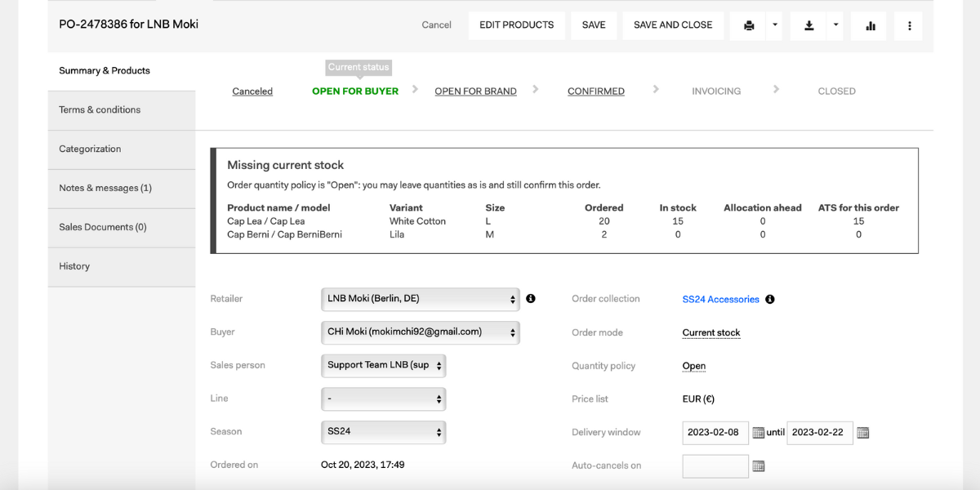Click the 'White Cotton' variant cell

417,221
